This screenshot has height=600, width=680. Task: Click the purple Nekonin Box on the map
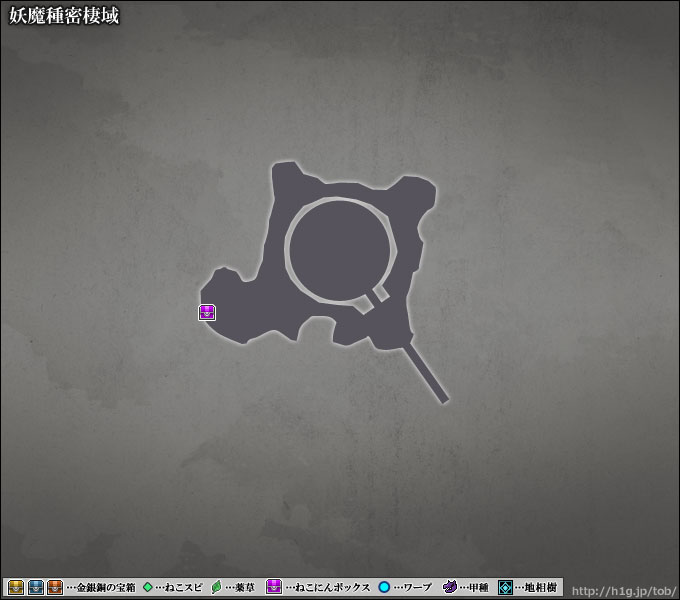tap(207, 312)
